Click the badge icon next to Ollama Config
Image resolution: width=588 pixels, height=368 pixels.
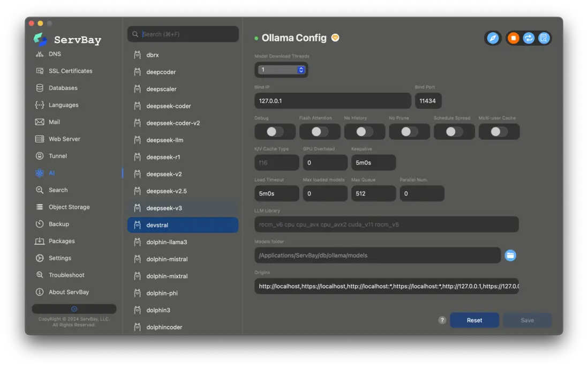pos(335,37)
